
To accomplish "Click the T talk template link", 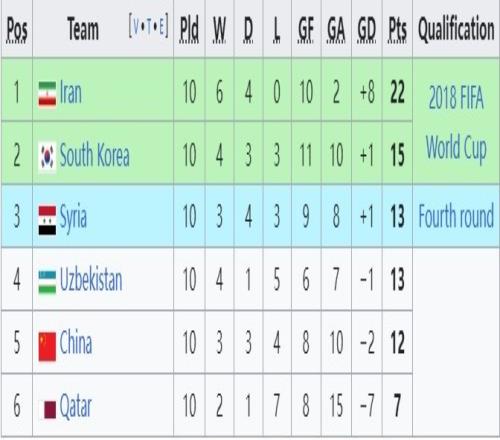I will point(149,27).
